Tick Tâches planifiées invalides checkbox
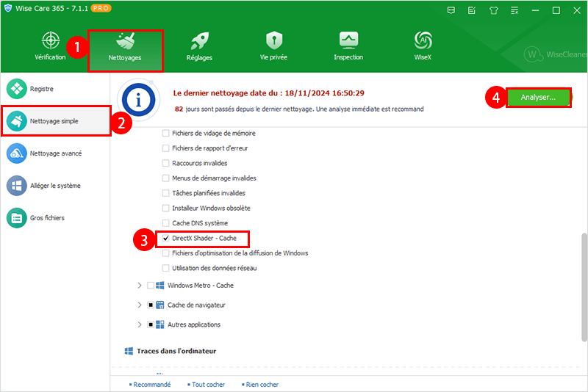 [165, 193]
